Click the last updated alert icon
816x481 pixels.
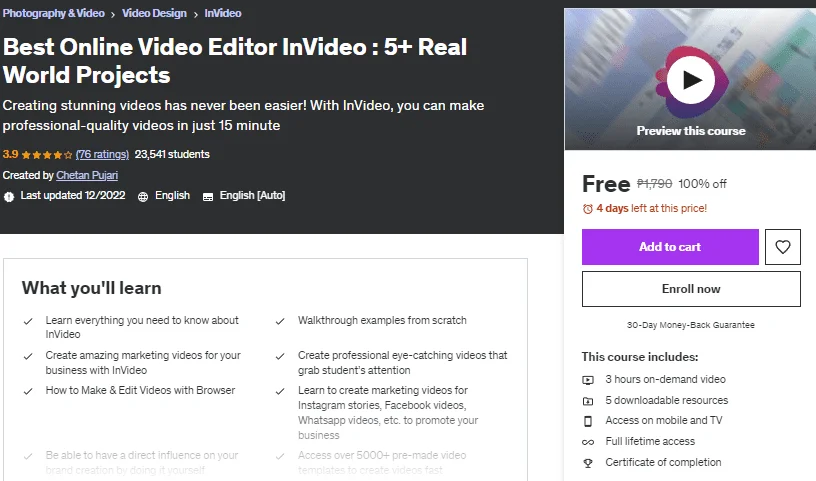pos(9,197)
